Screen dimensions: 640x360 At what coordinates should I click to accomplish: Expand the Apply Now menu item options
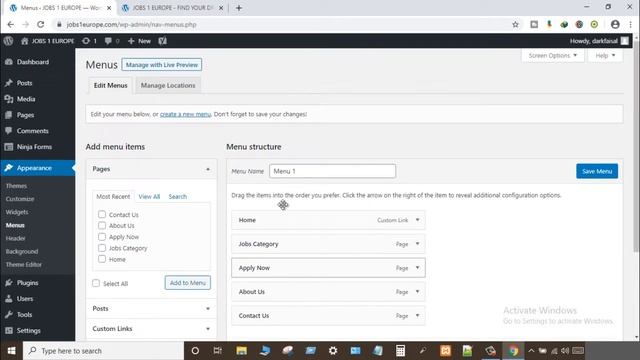[x=418, y=268]
